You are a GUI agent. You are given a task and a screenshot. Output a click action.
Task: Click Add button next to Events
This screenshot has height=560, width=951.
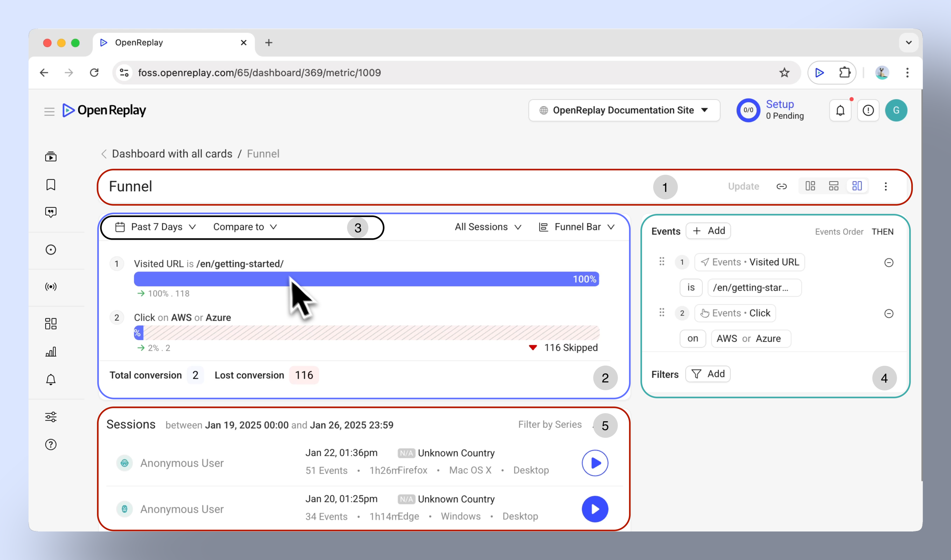point(708,231)
